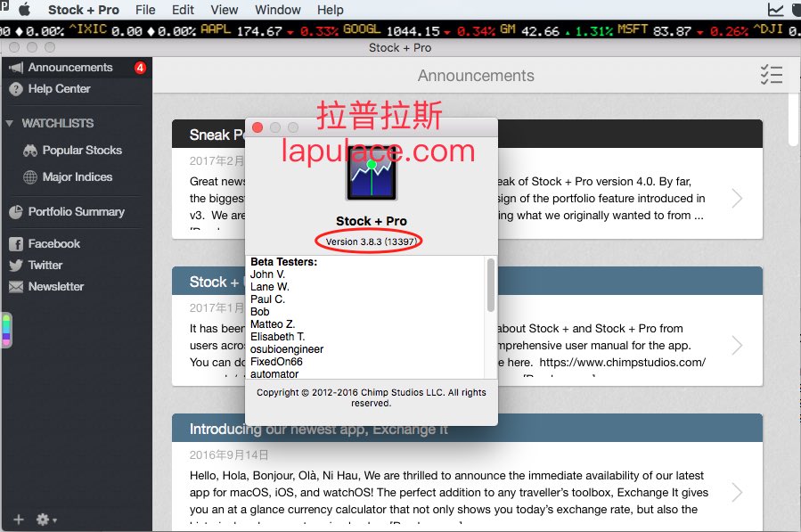Open the Exchange It announcement chevron
Screen dimensions: 801x532
pyautogui.click(x=737, y=492)
